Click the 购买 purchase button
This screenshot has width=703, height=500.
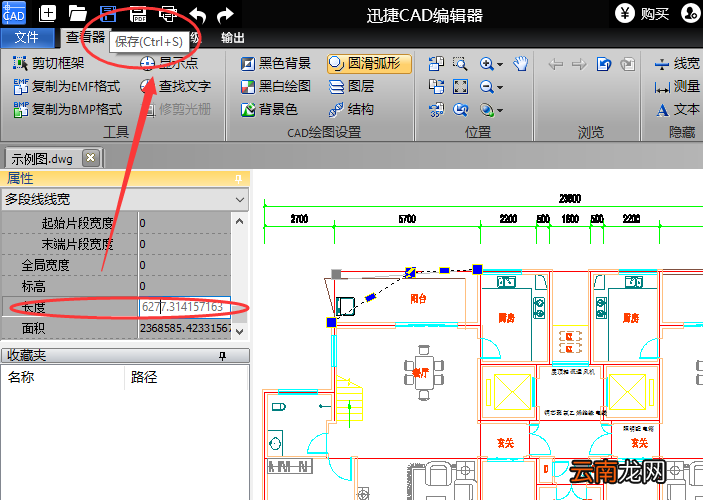tap(642, 13)
